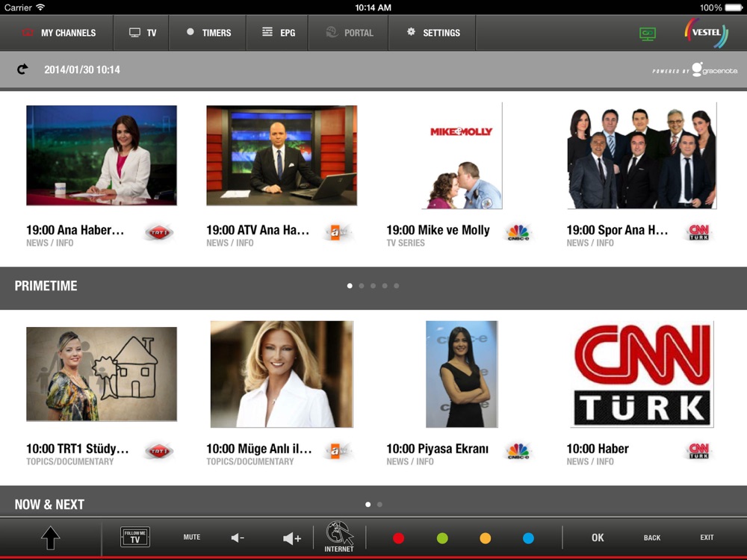The width and height of the screenshot is (747, 560).
Task: Open the Internet browser icon
Action: (x=339, y=537)
